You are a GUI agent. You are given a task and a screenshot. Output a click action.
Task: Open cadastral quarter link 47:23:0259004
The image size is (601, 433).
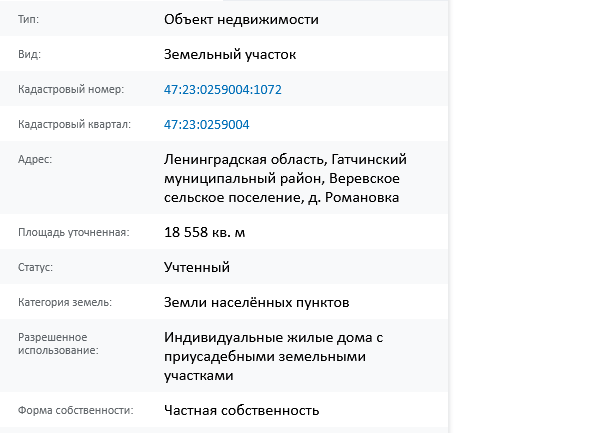(x=207, y=125)
